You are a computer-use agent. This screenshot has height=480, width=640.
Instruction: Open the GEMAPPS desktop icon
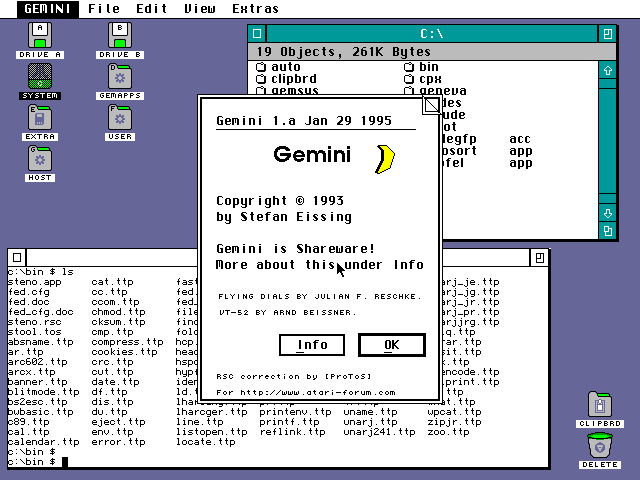(x=120, y=76)
